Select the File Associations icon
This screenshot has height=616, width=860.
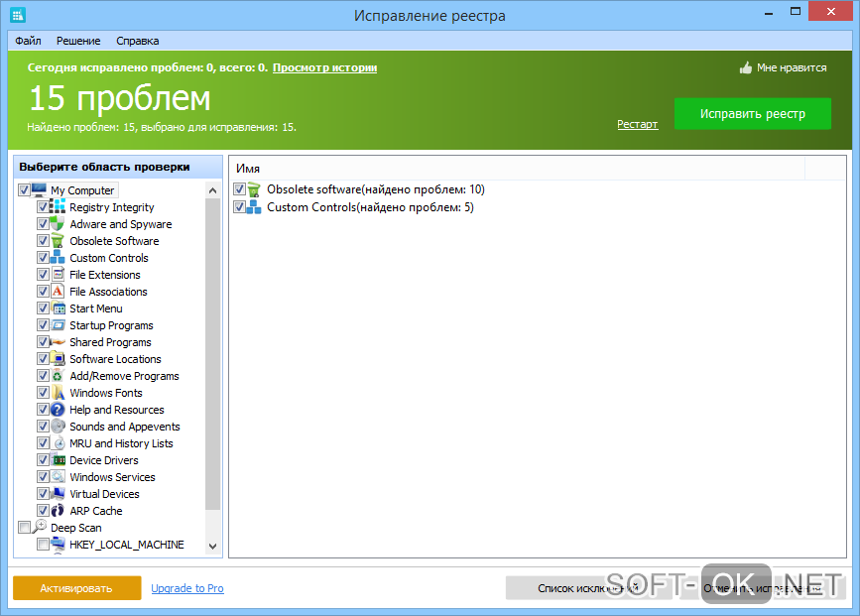click(x=58, y=292)
